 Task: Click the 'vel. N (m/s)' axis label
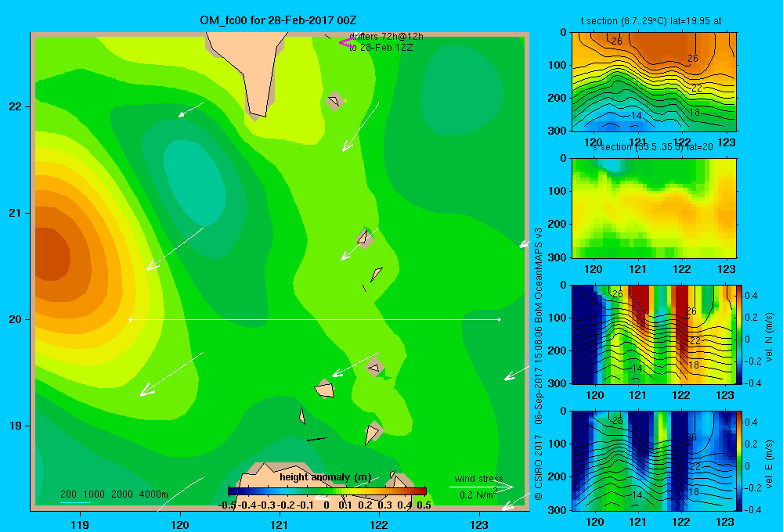(x=770, y=337)
